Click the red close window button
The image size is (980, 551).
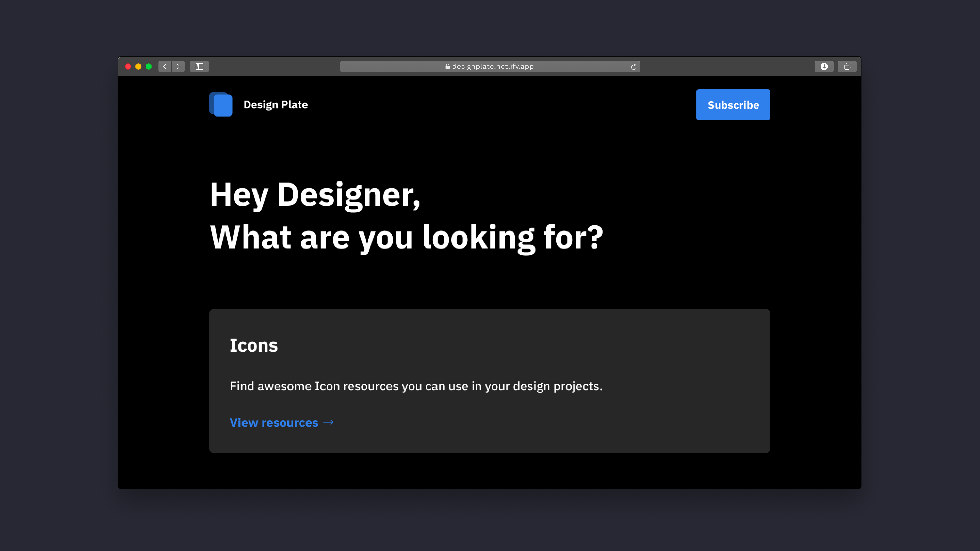[128, 67]
